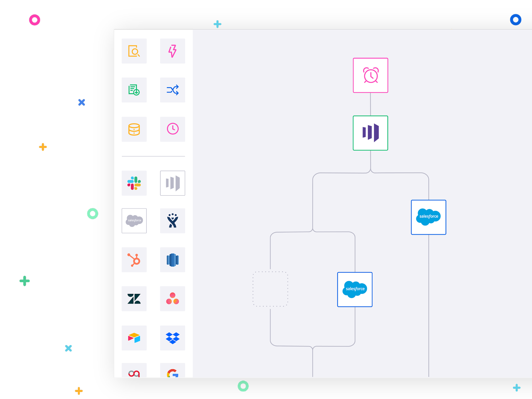Image resolution: width=532 pixels, height=399 pixels.
Task: Select the Slack connector icon
Action: pos(134,183)
